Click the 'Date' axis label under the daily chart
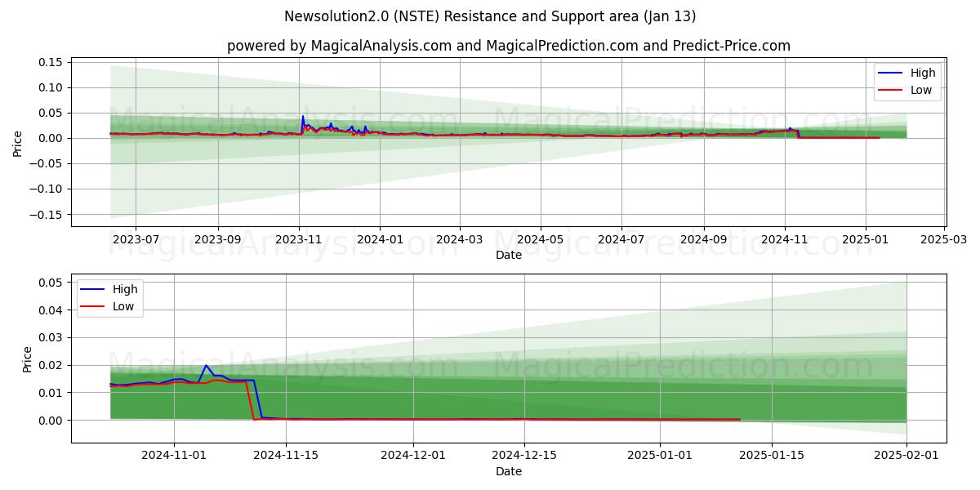The height and width of the screenshot is (490, 980). pos(509,471)
